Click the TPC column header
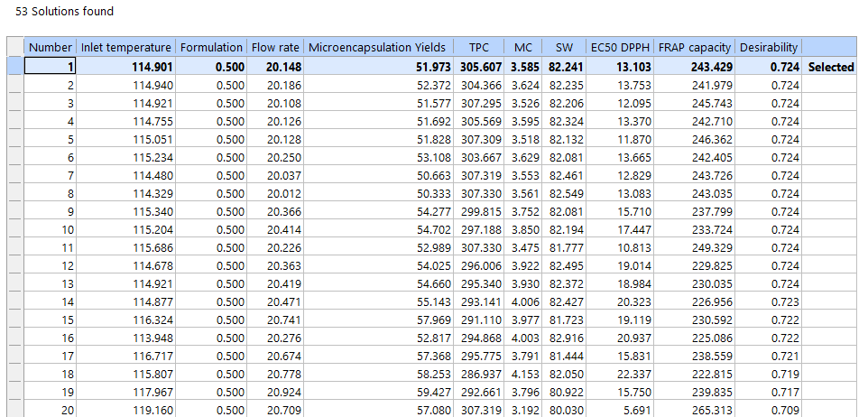Screen dimensions: 868x417 pyautogui.click(x=478, y=48)
